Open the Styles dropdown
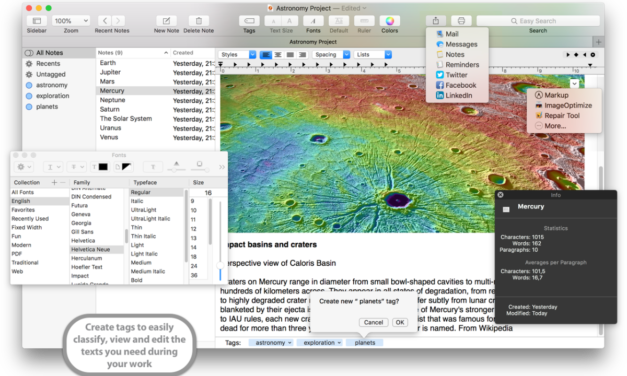This screenshot has height=376, width=627. (238, 54)
